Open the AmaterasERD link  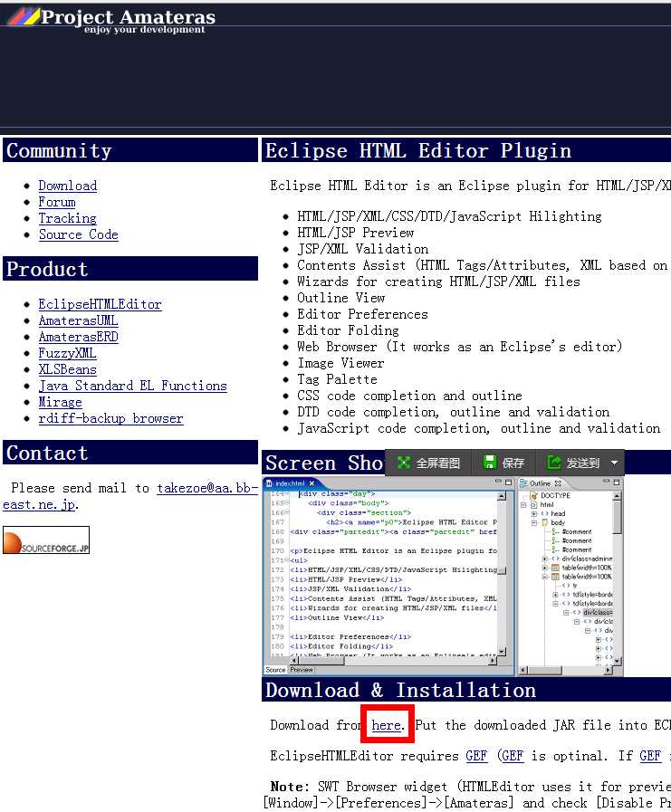[78, 337]
